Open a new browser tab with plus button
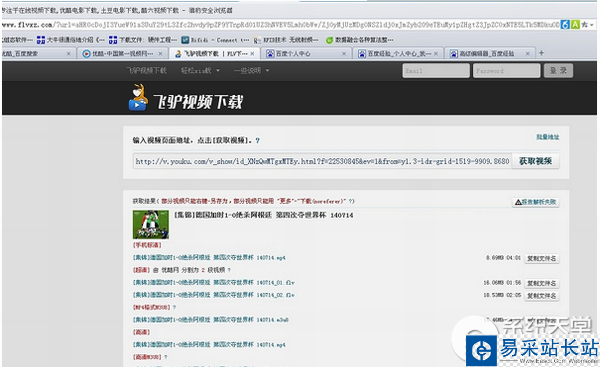 tap(541, 53)
